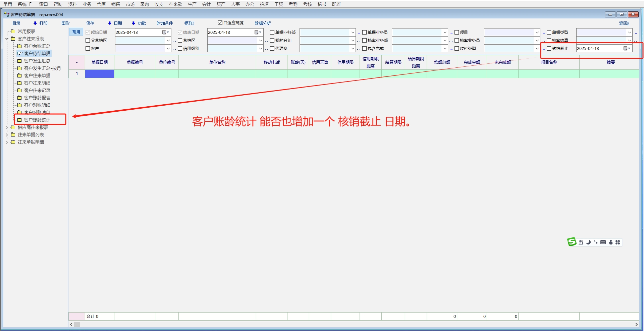The height and width of the screenshot is (331, 644).
Task: Click the 结束日期 date input field
Action: point(230,33)
